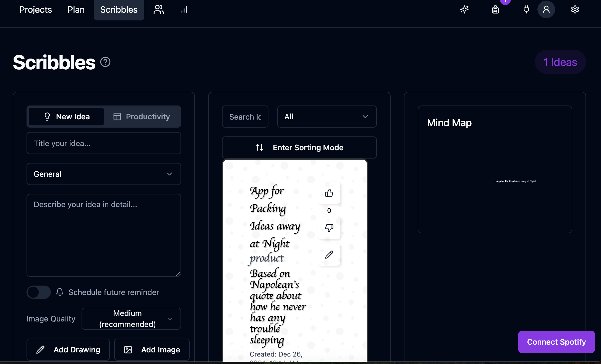The height and width of the screenshot is (364, 601).
Task: Open the Projects menu item
Action: coord(36,10)
